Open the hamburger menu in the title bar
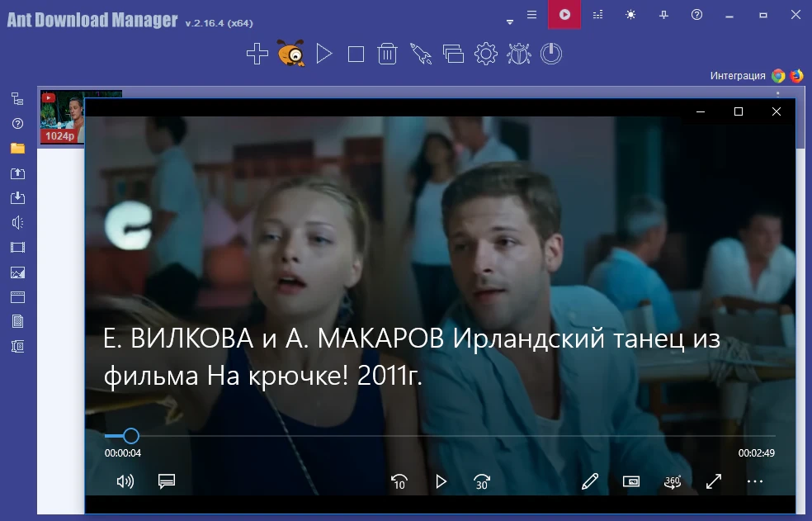Viewport: 812px width, 521px height. coord(531,15)
